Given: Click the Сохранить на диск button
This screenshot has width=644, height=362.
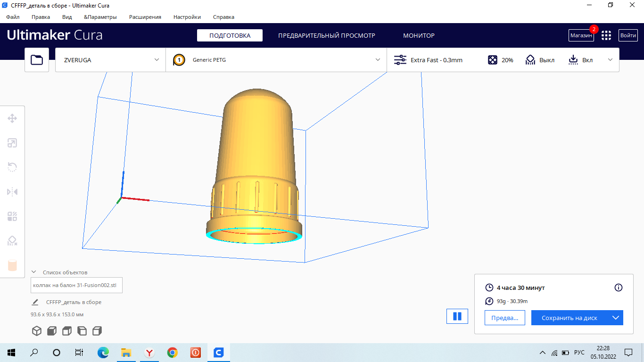Looking at the screenshot, I should click(x=569, y=318).
